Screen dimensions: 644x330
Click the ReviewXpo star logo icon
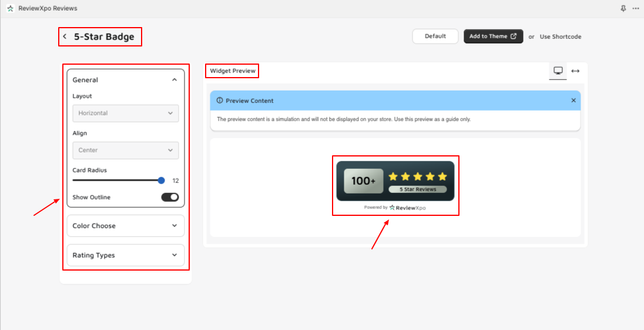pos(11,8)
